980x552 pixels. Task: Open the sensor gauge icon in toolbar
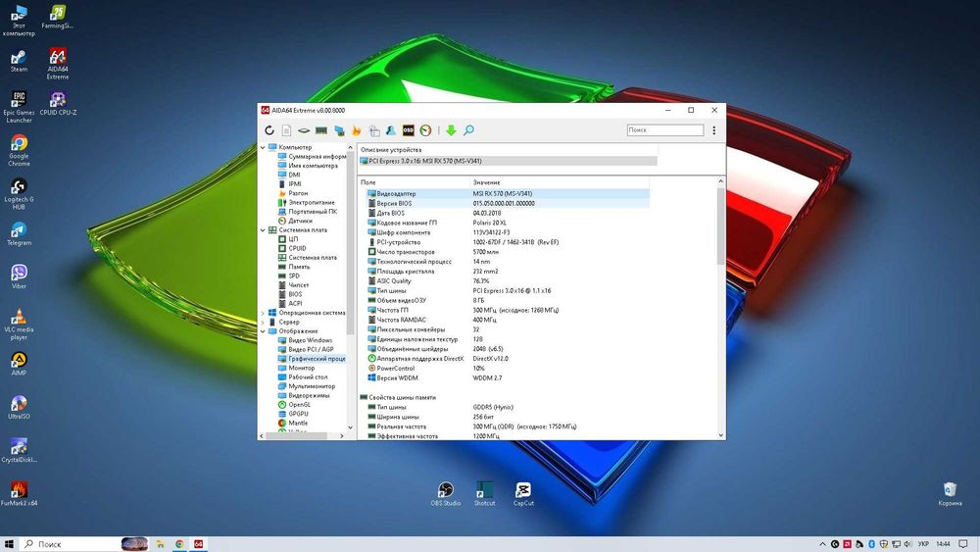pos(425,130)
